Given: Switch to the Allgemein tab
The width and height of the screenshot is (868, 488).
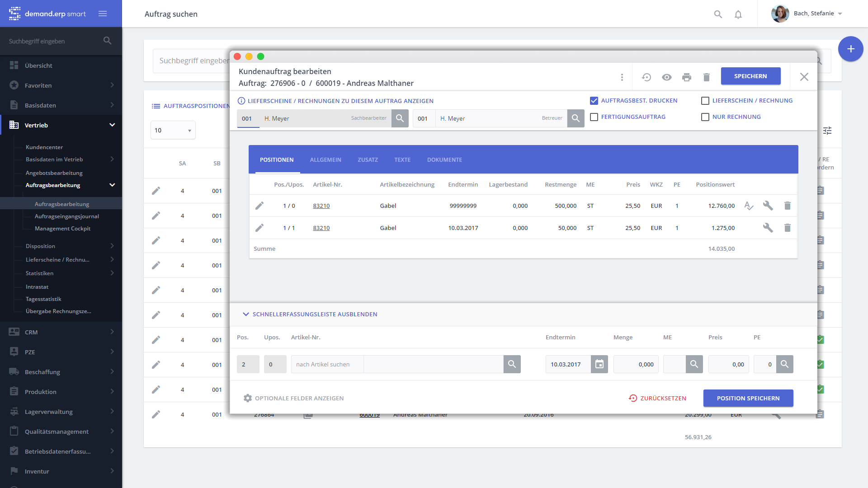Looking at the screenshot, I should click(x=325, y=160).
